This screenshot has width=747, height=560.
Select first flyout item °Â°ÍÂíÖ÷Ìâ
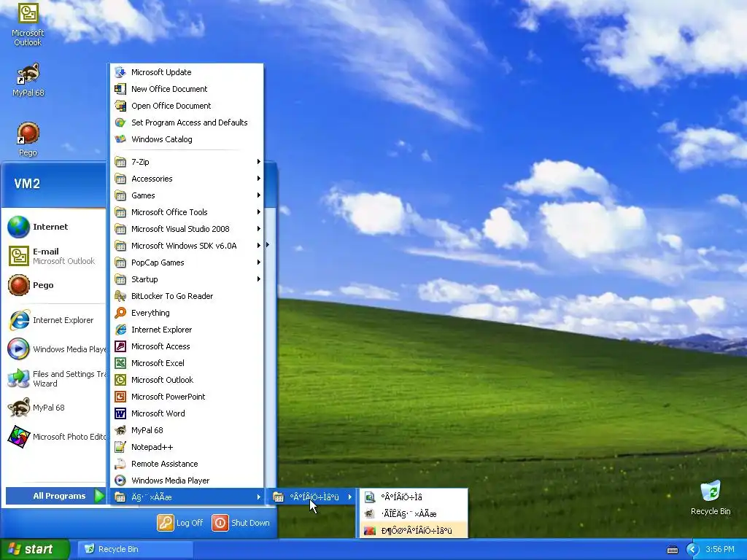coord(413,497)
